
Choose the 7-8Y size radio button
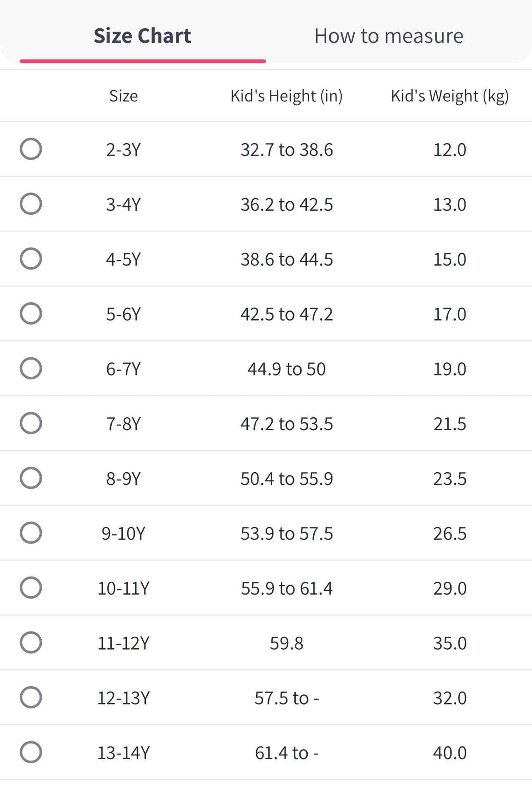(31, 423)
